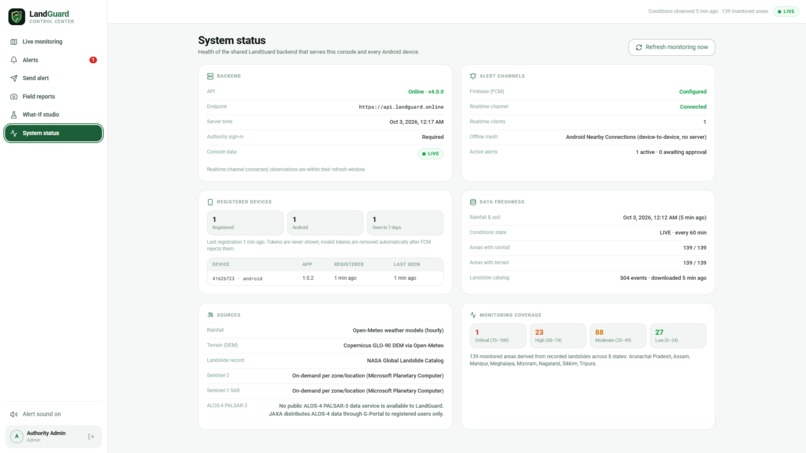Click the api.landguard.online endpoint URL

tap(401, 107)
